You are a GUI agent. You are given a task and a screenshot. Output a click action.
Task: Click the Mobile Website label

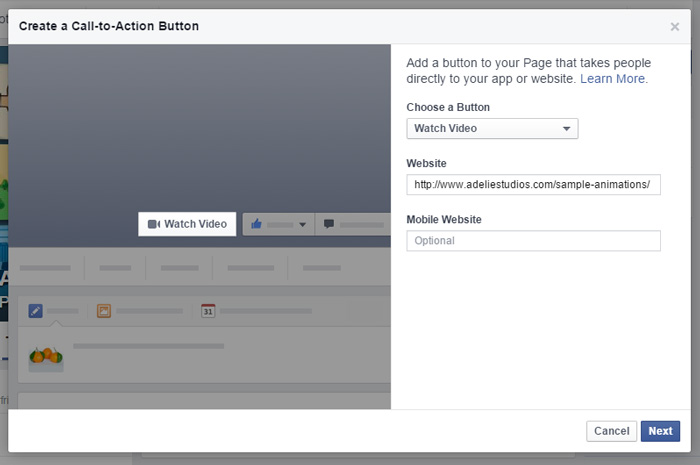(x=444, y=220)
